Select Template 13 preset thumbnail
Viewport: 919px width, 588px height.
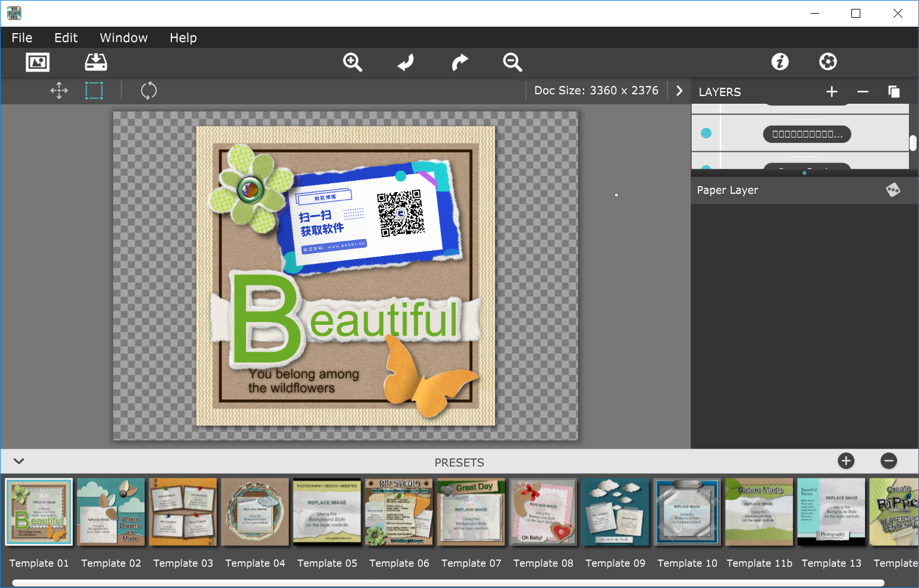tap(831, 512)
